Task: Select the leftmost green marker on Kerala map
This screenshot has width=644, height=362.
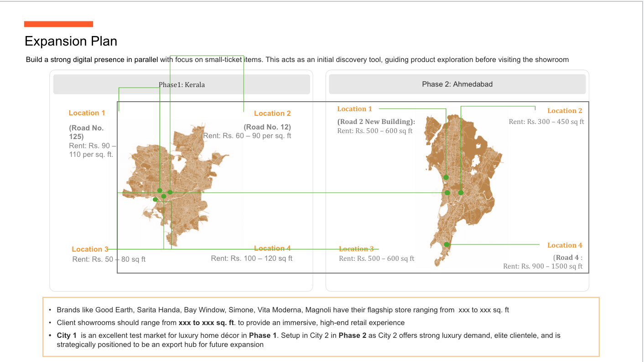Action: pos(155,199)
